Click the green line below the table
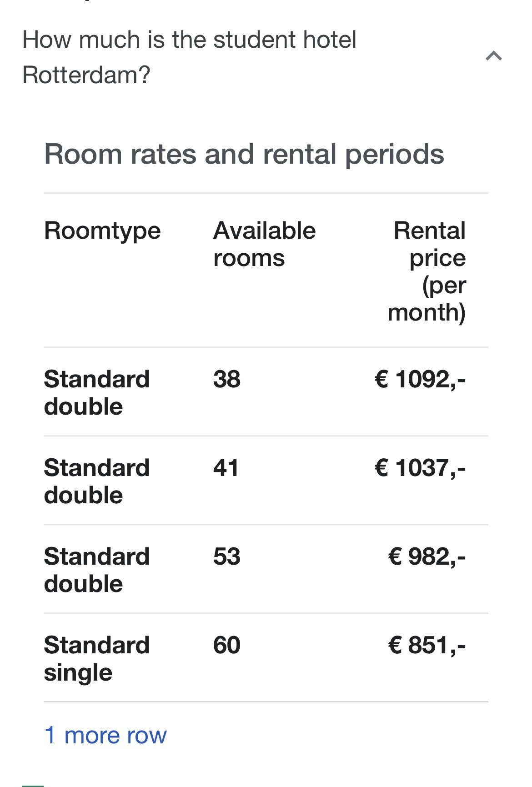The image size is (532, 787). (x=33, y=785)
